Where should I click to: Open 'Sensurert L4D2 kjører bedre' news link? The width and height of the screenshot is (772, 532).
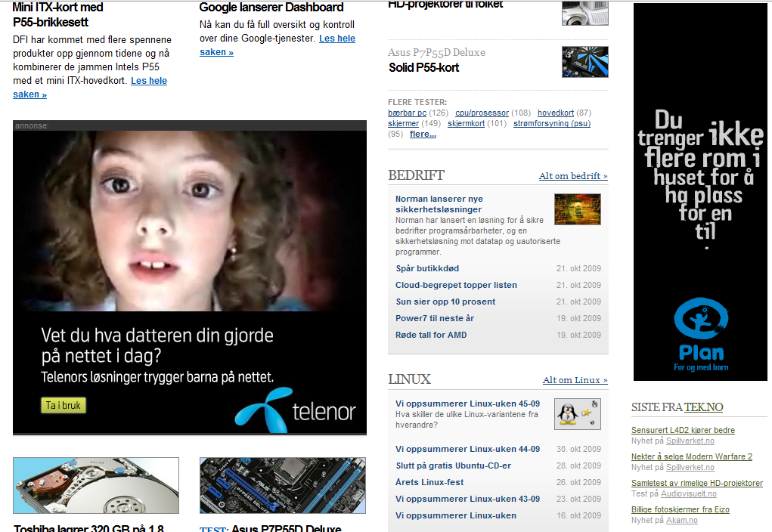pos(683,430)
